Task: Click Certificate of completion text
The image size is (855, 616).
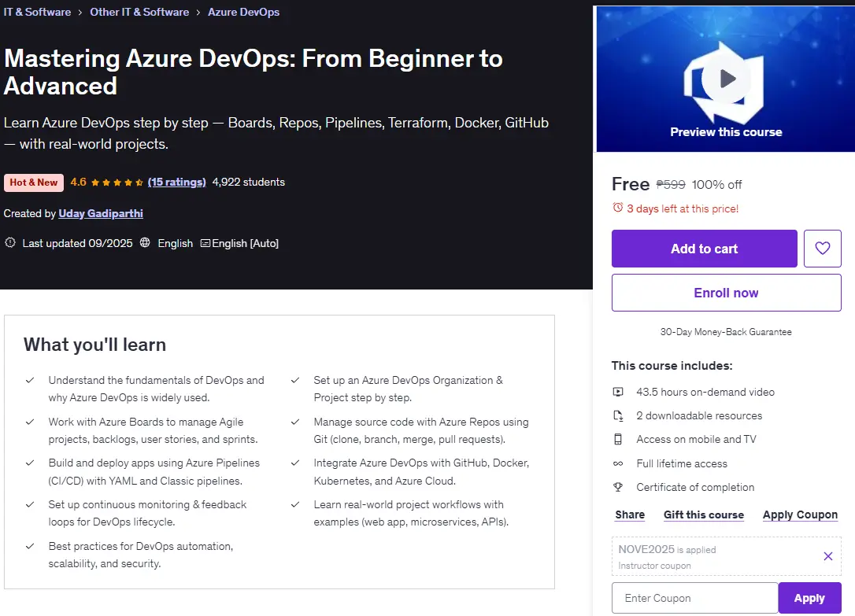Action: pos(695,487)
